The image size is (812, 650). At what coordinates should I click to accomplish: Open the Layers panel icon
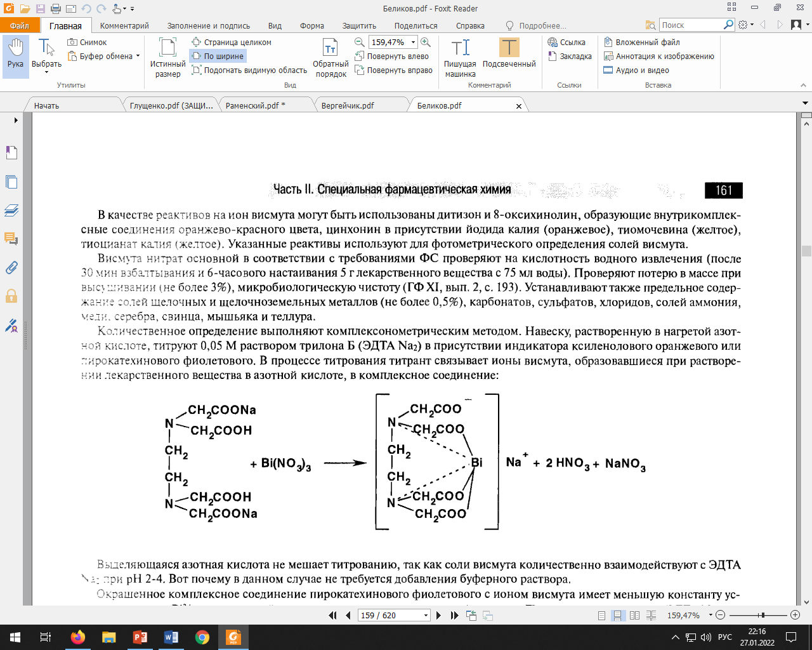[x=11, y=210]
